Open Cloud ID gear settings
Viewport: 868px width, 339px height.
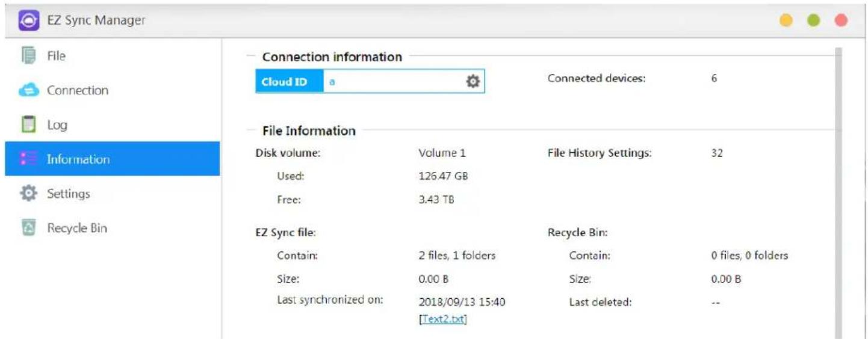click(473, 82)
